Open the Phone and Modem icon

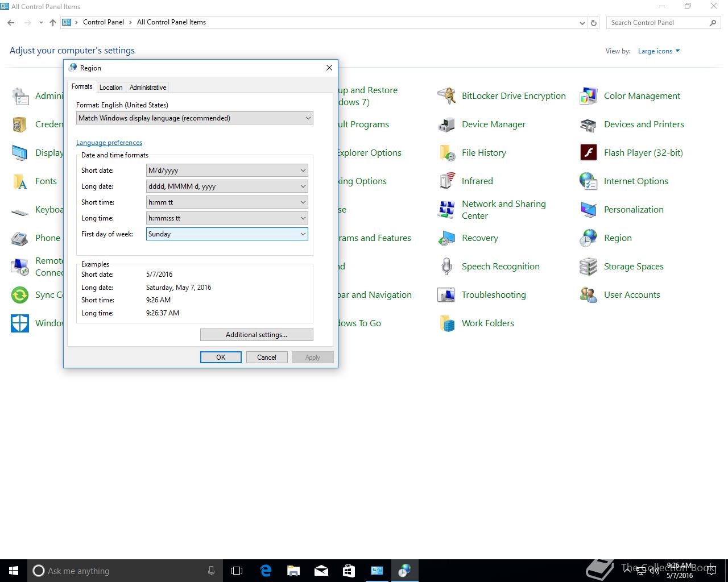click(x=20, y=238)
